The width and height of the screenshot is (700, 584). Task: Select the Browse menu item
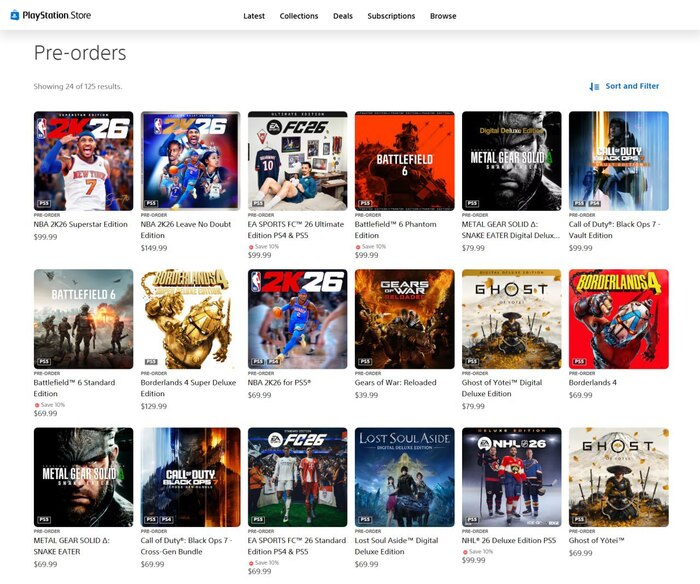443,16
